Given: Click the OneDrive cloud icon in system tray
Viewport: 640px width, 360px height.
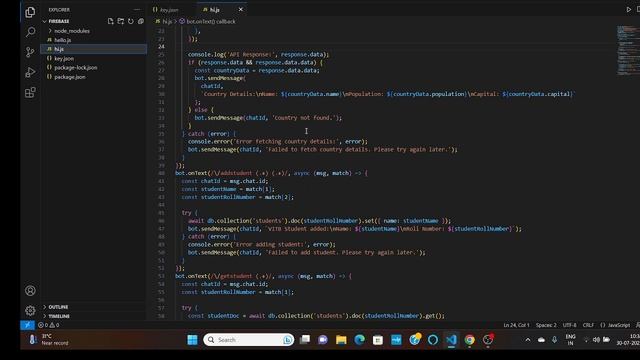Looking at the screenshot, I should click(541, 340).
